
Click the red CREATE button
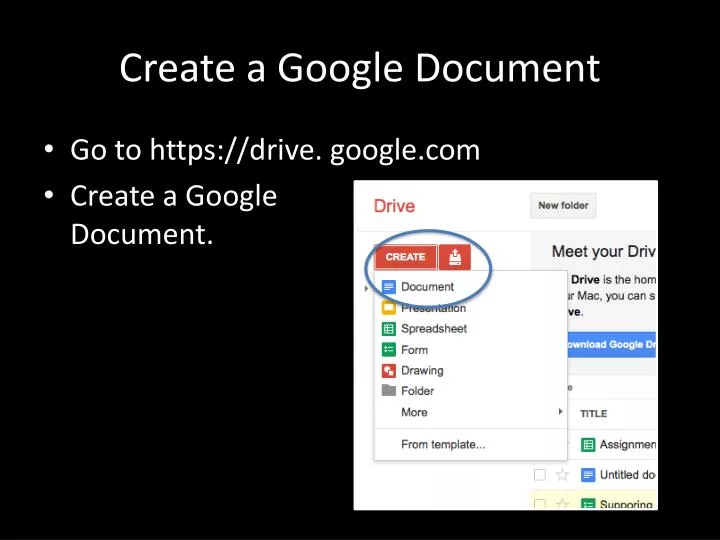(x=405, y=257)
